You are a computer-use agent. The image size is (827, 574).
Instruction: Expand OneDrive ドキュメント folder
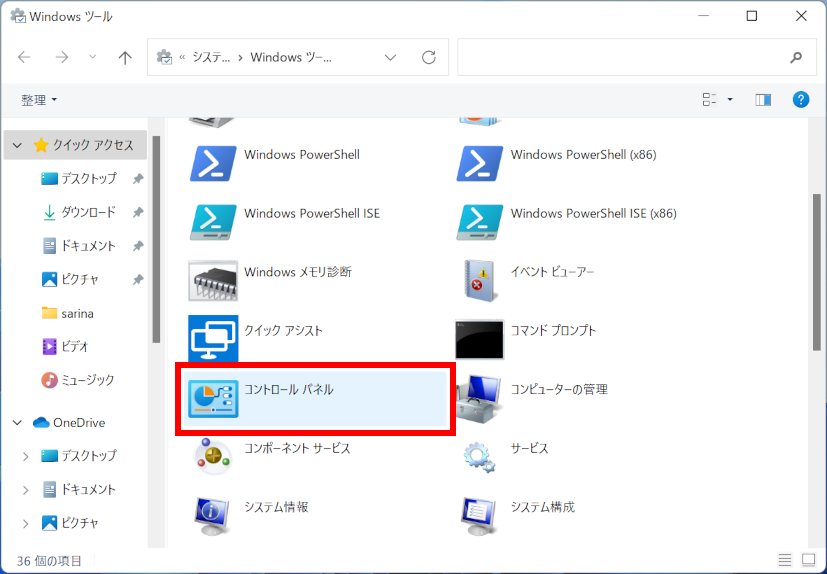coord(25,490)
